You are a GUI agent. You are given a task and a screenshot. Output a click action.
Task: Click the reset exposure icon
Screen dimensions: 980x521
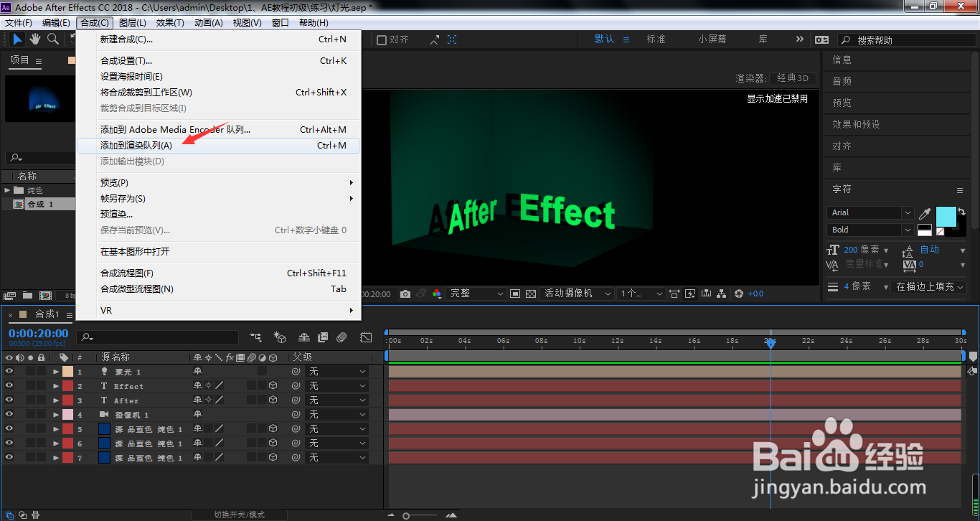739,294
